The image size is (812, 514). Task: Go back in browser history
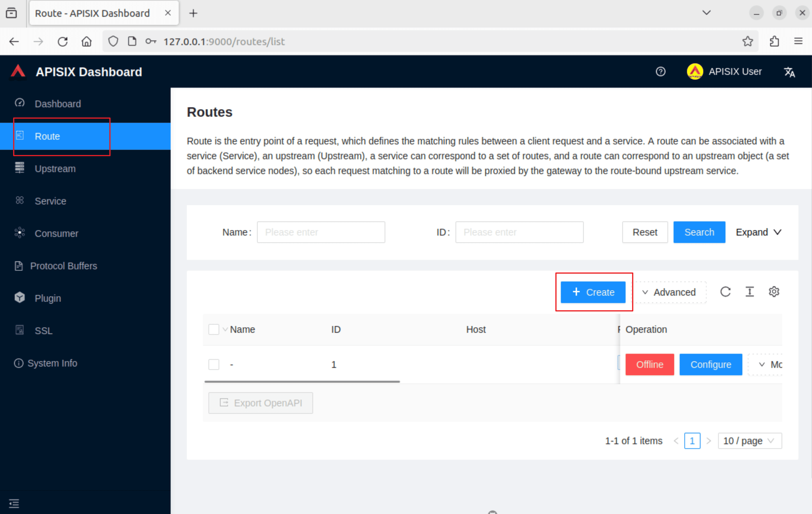pyautogui.click(x=14, y=42)
